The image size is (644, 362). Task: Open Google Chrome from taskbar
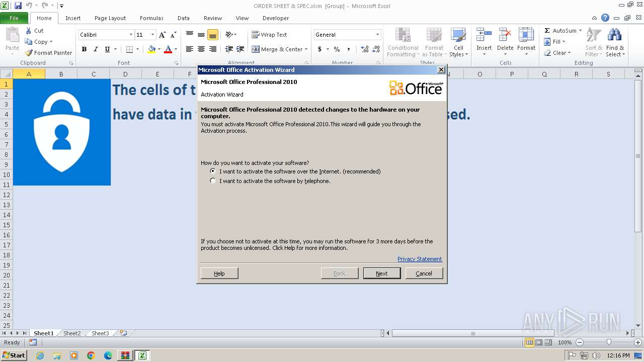[91, 355]
